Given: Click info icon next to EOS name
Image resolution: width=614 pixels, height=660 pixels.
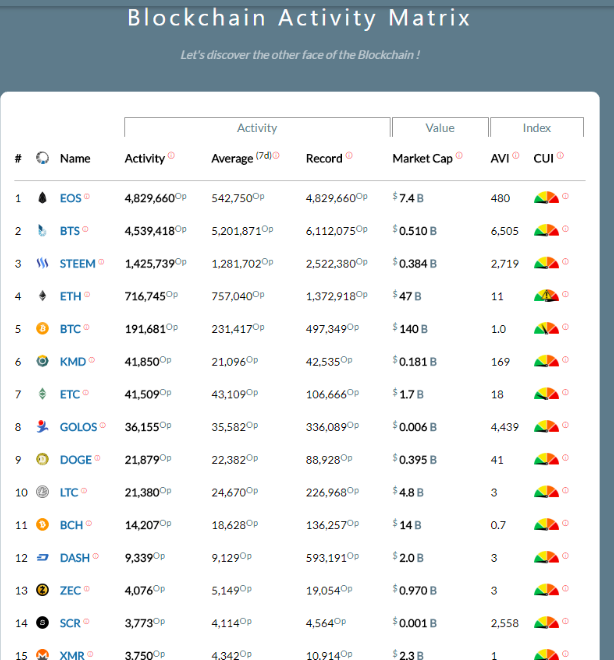Looking at the screenshot, I should 87,196.
